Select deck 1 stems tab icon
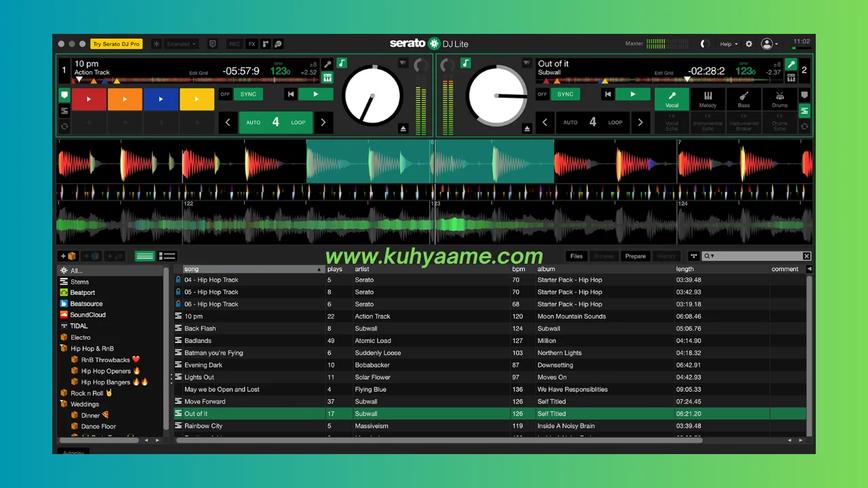Screen dimensions: 868x488 point(64,110)
